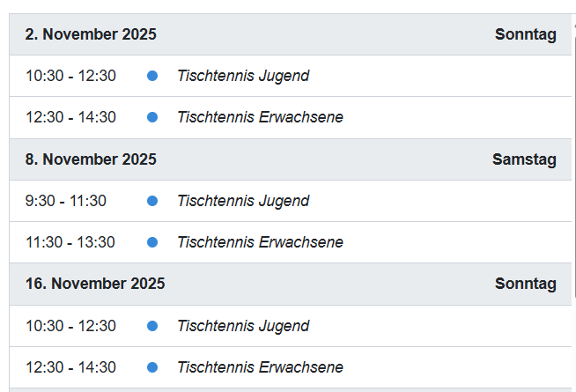Open Tischtennis Jugend event on 2. November
The image size is (576, 392).
(243, 76)
